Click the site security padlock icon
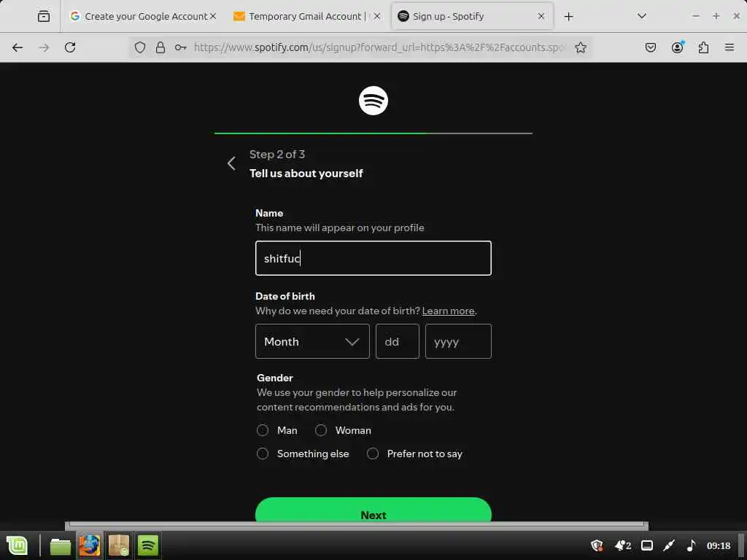Image resolution: width=747 pixels, height=560 pixels. pyautogui.click(x=160, y=47)
